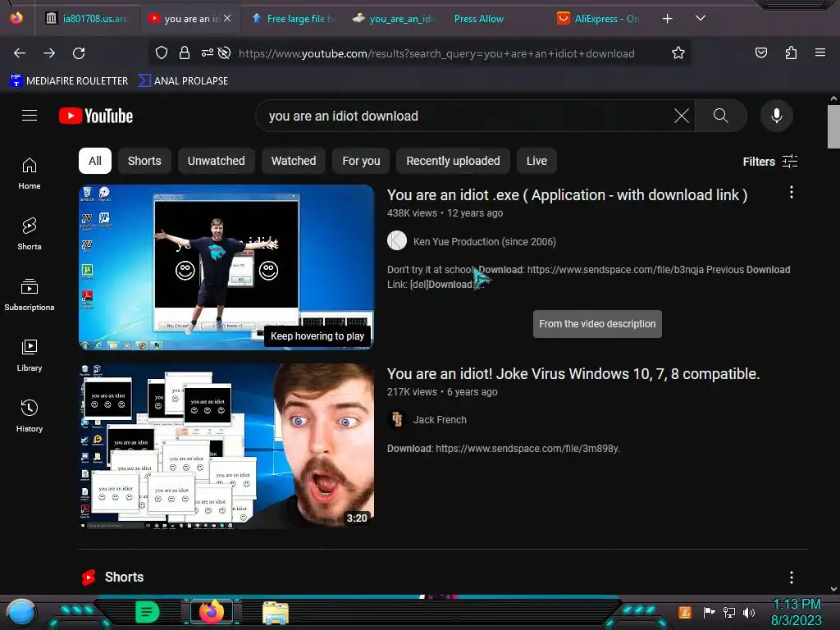The height and width of the screenshot is (630, 840).
Task: Open File Explorer from the taskbar
Action: 276,612
